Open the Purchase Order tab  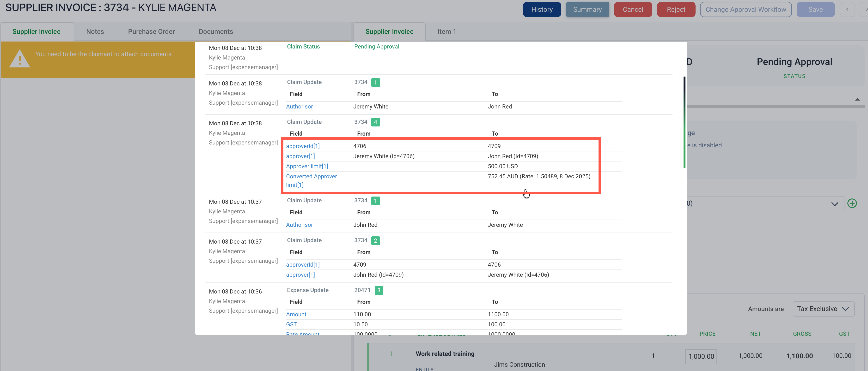[x=151, y=32]
